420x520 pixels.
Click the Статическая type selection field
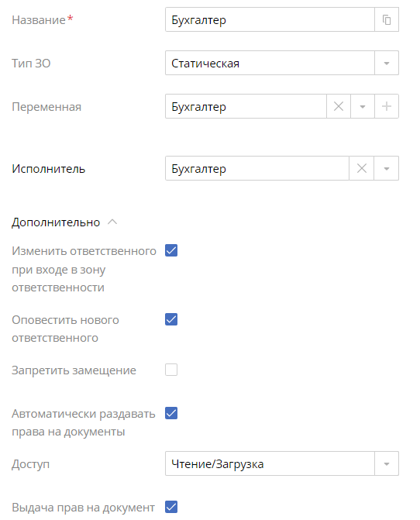pos(270,63)
